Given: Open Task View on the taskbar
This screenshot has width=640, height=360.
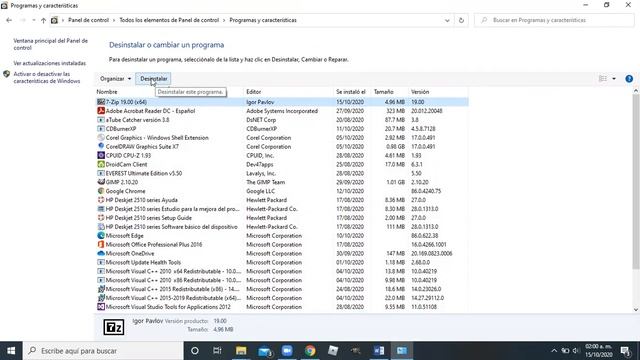Looking at the screenshot, I should tap(217, 351).
